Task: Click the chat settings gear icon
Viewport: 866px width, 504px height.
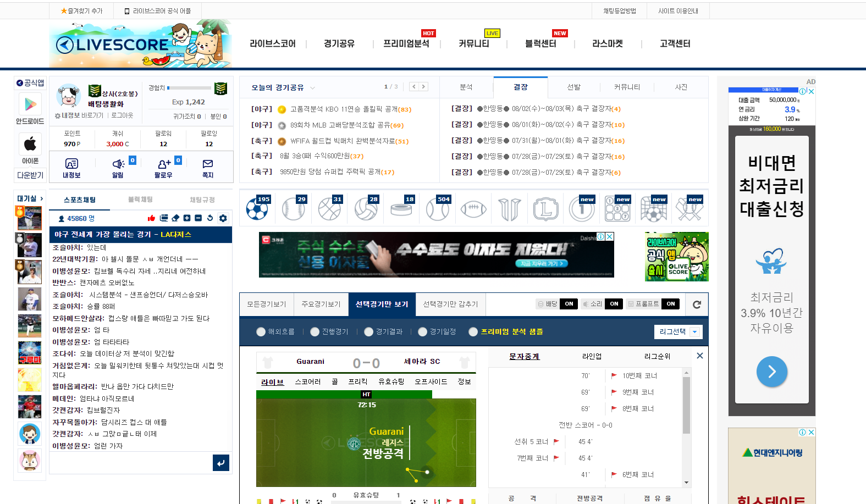Action: pyautogui.click(x=223, y=218)
